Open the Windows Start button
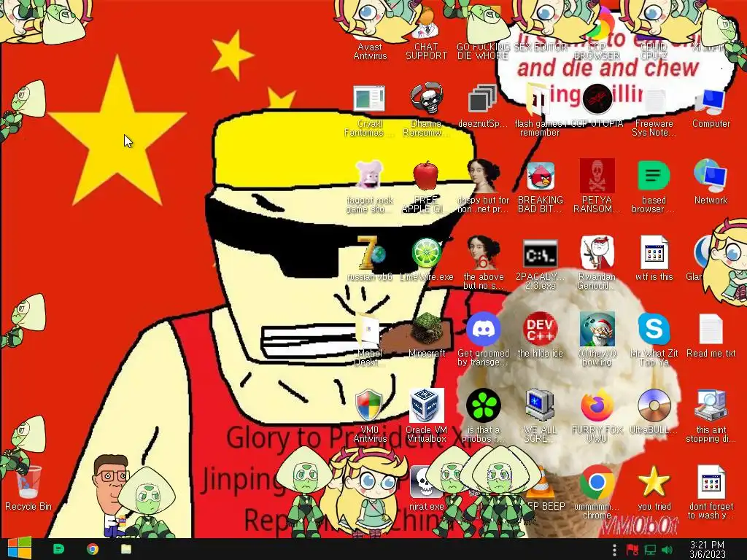Viewport: 747px width, 560px height. click(x=19, y=548)
